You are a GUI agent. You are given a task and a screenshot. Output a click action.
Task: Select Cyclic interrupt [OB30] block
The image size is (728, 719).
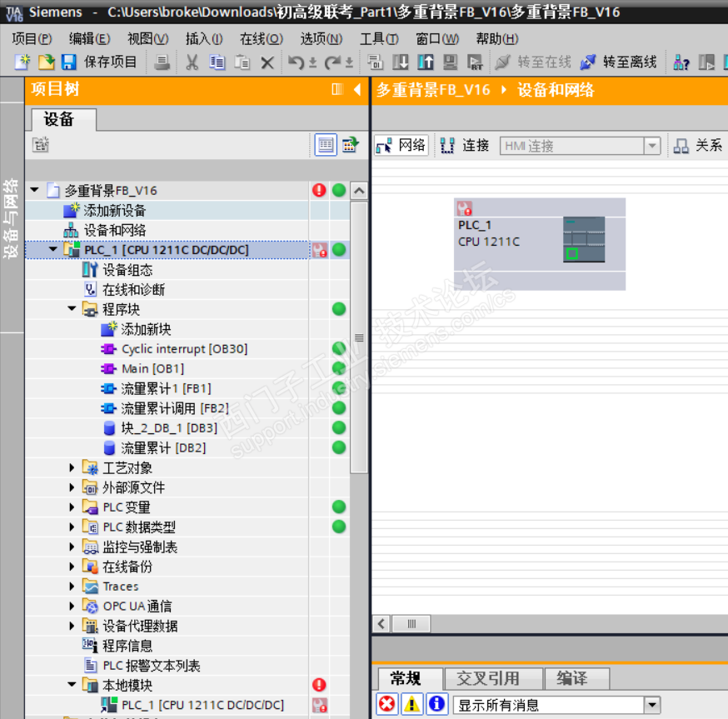[x=184, y=349]
